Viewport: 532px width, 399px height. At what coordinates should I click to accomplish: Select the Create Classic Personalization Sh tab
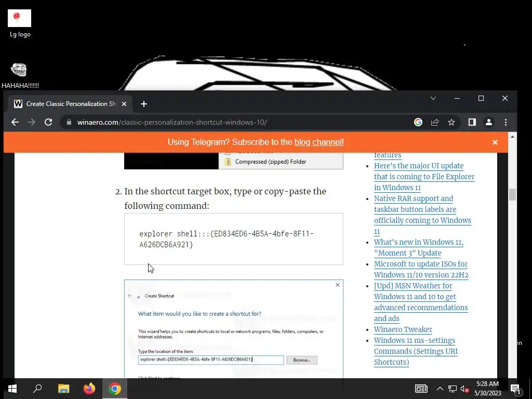click(x=70, y=104)
